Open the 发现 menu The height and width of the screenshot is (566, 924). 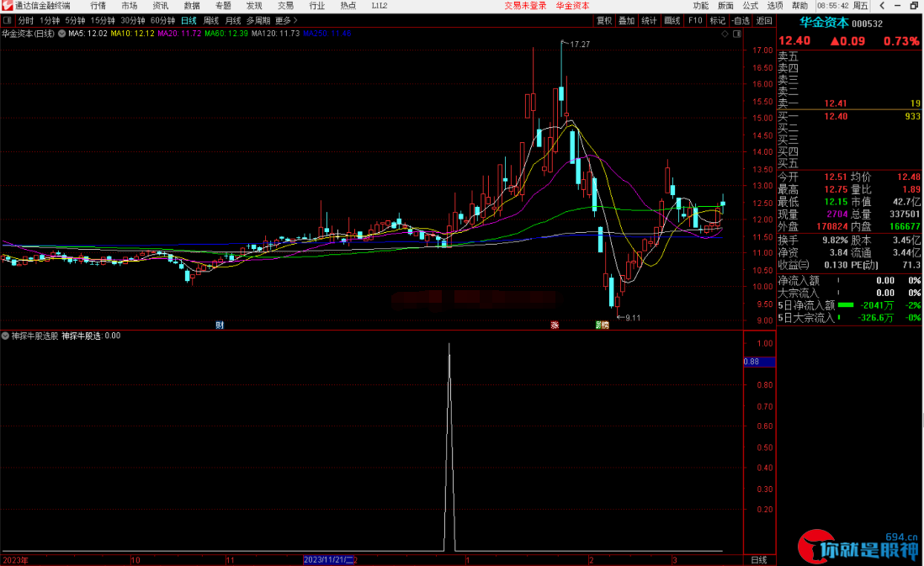[x=255, y=5]
